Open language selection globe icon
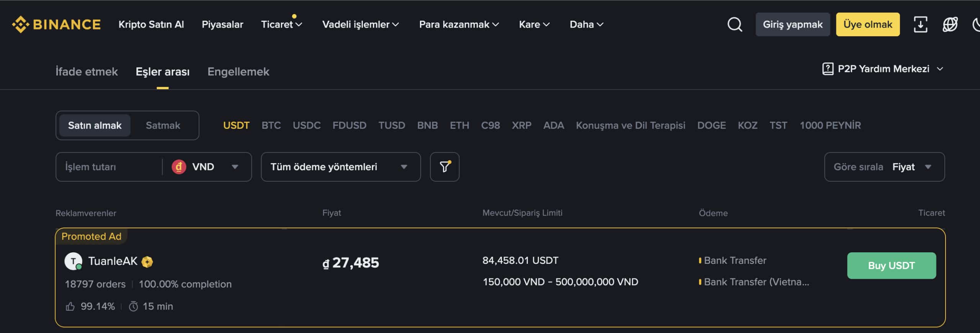 [x=950, y=24]
